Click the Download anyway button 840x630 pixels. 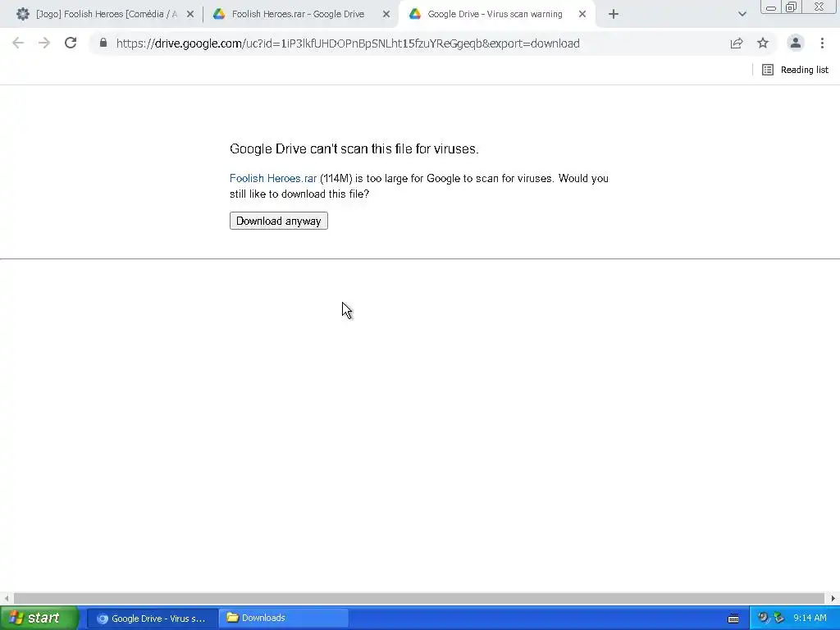(279, 221)
